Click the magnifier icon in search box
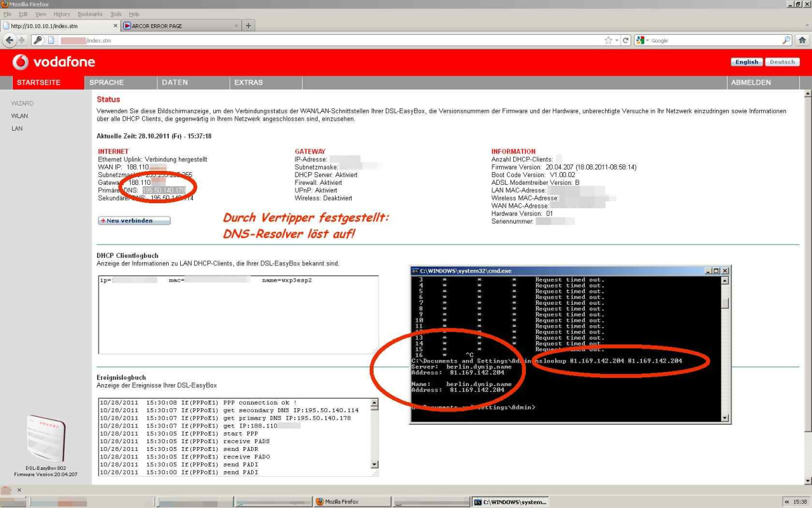812x508 pixels. [787, 40]
